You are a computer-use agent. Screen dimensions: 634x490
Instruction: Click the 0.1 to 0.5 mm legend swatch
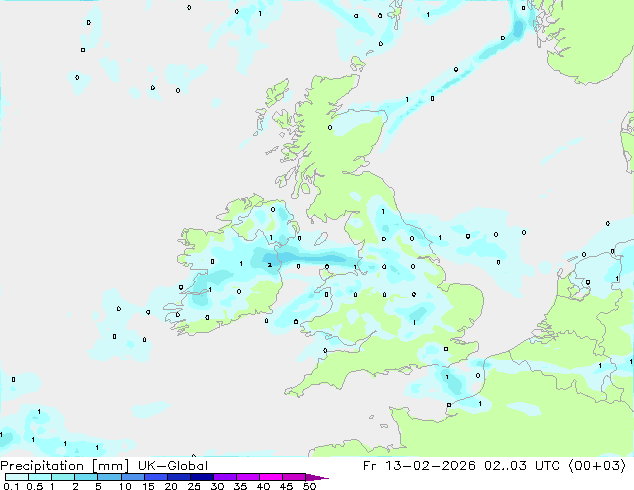tap(17, 477)
